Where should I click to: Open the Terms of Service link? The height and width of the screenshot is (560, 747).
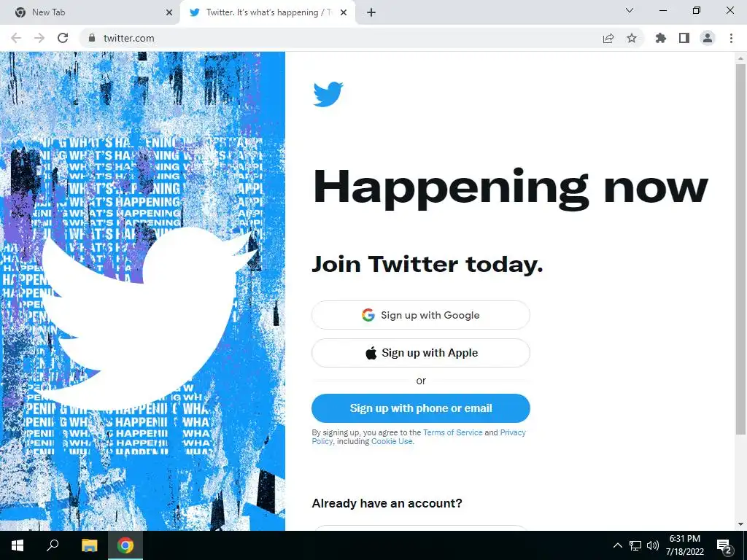pyautogui.click(x=452, y=432)
